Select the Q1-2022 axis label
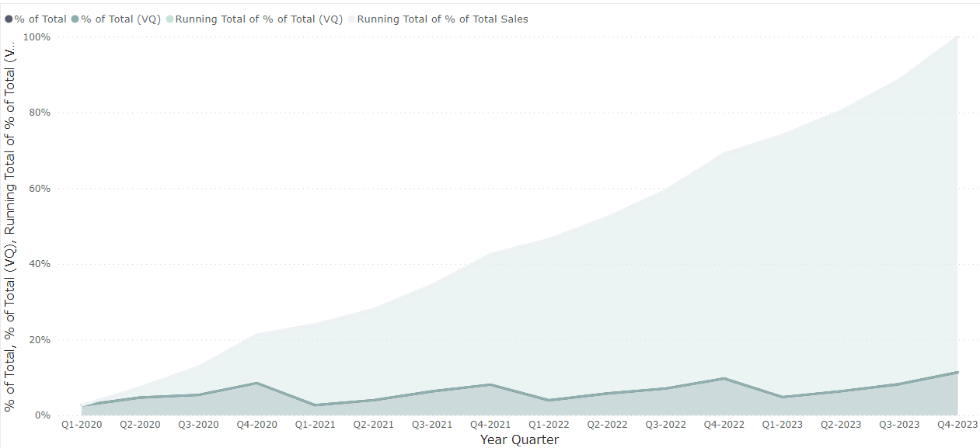Viewport: 980px width, 448px height. 549,425
